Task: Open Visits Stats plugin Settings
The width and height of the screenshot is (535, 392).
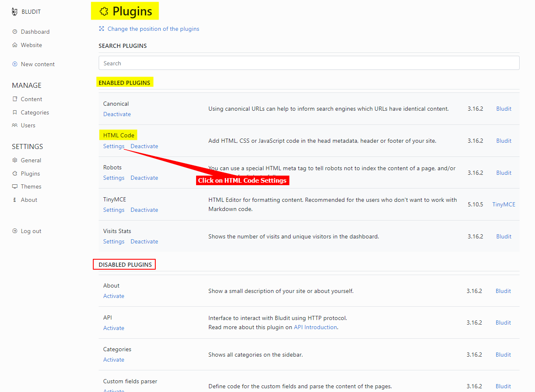Action: click(114, 241)
